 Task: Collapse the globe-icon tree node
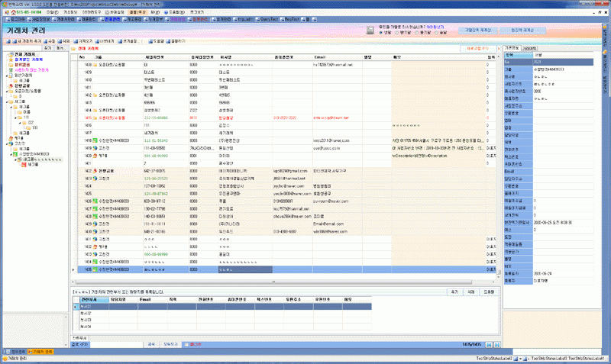[7, 143]
